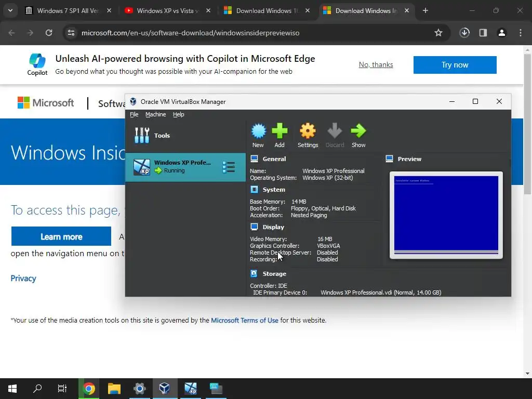Viewport: 532px width, 399px height.
Task: Open the tab search dropdown arrow
Action: coord(10,11)
